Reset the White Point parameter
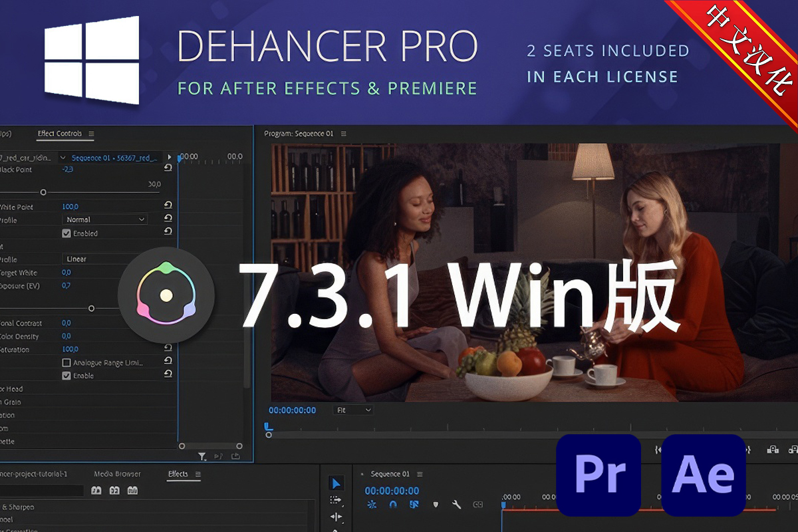 [x=168, y=206]
